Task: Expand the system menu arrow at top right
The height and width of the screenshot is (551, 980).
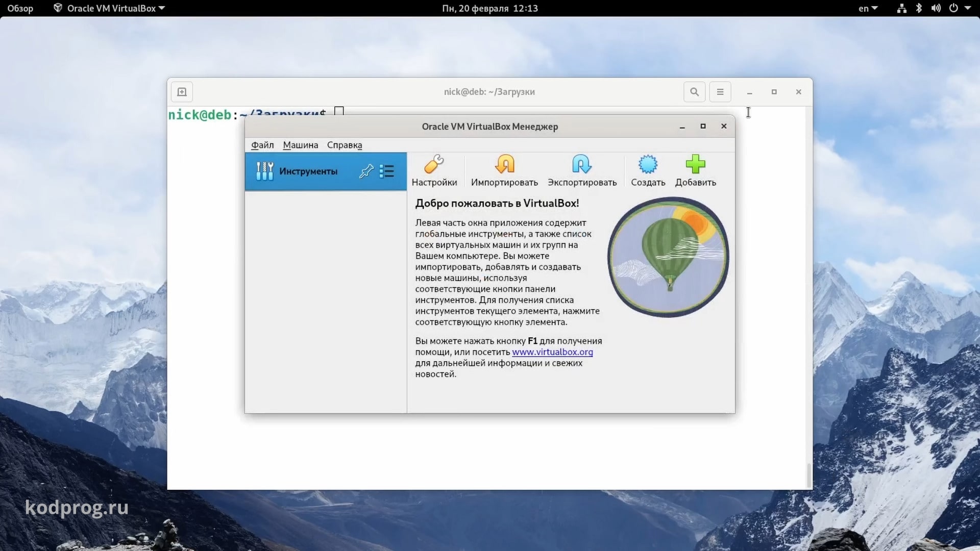Action: [968, 8]
